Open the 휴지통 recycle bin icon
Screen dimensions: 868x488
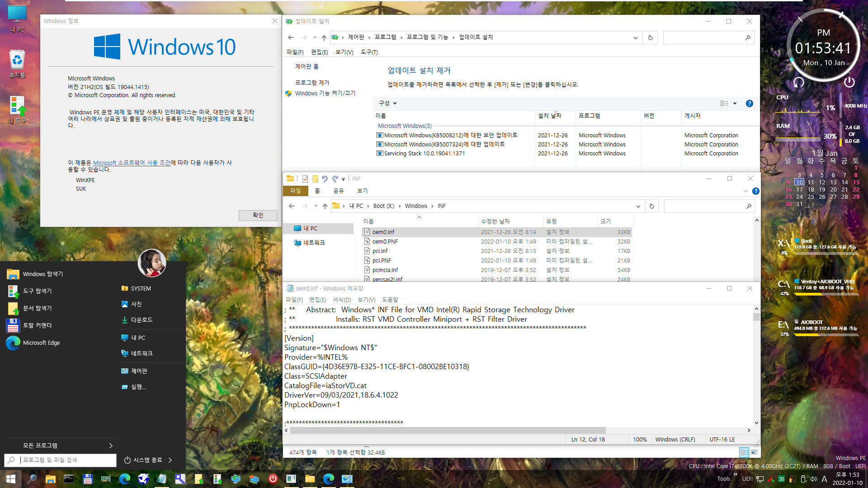pyautogui.click(x=17, y=63)
